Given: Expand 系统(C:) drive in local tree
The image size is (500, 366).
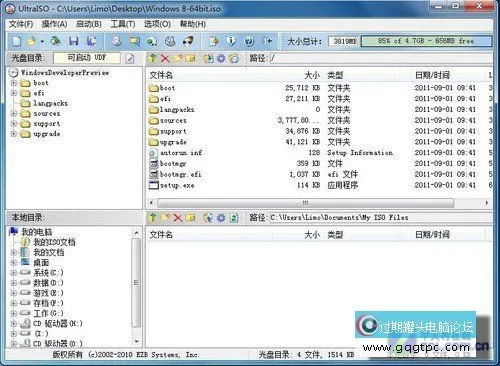Looking at the screenshot, I should 14,273.
